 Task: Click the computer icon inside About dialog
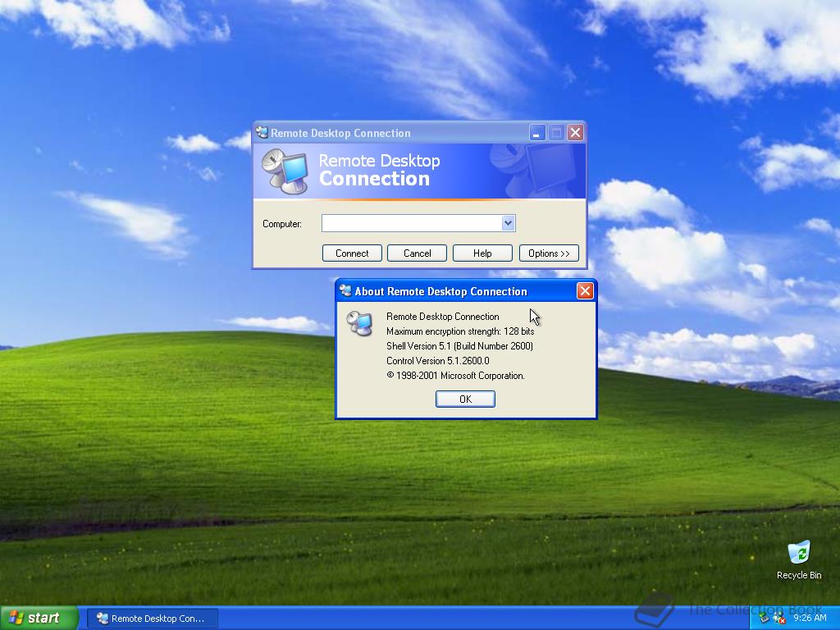tap(359, 323)
